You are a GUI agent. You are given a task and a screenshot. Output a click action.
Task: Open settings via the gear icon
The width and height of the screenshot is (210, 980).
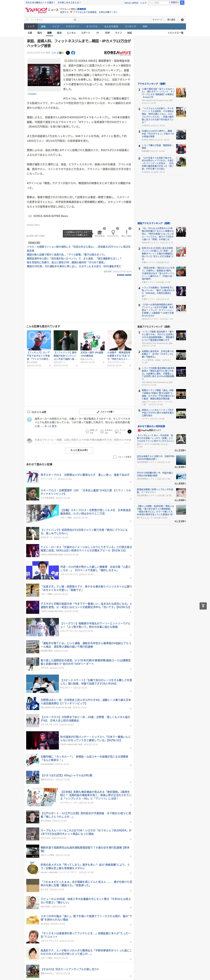[x=182, y=19]
